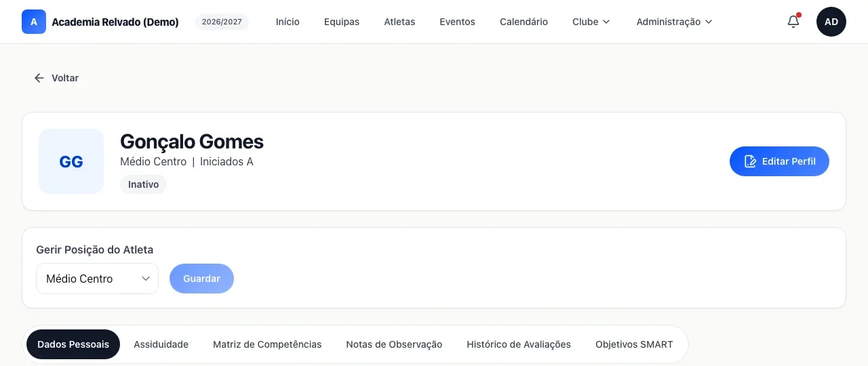The height and width of the screenshot is (366, 868).
Task: Click the GG athlete avatar
Action: click(x=71, y=161)
